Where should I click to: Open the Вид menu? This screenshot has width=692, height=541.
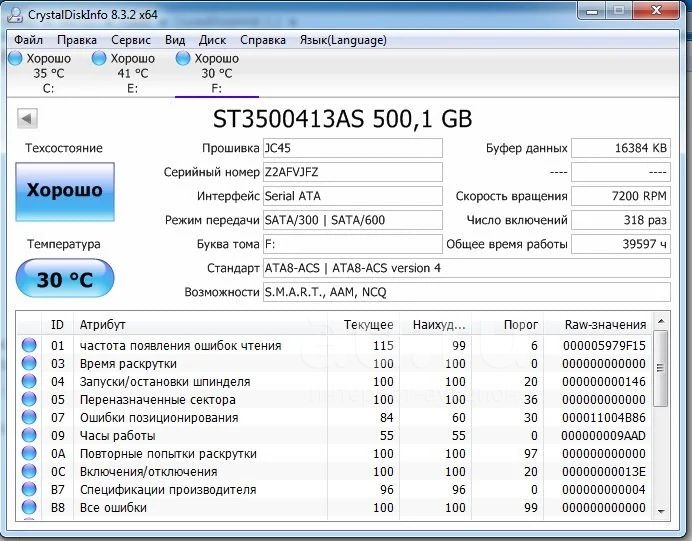point(175,40)
